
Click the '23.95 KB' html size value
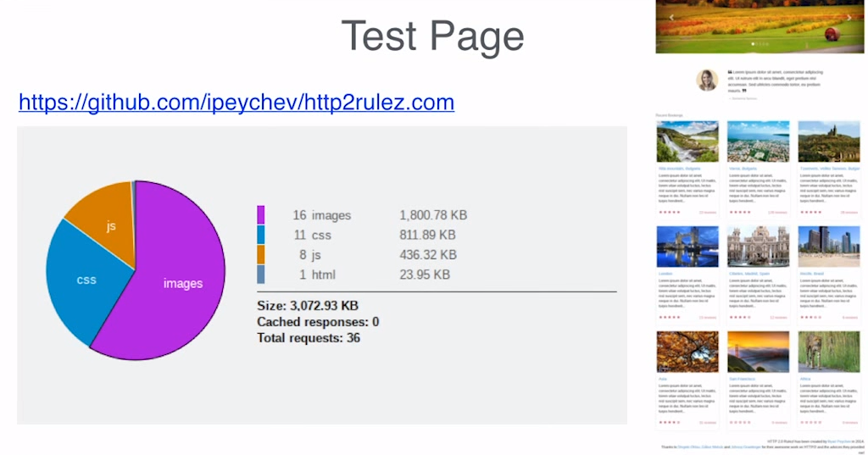click(x=425, y=275)
